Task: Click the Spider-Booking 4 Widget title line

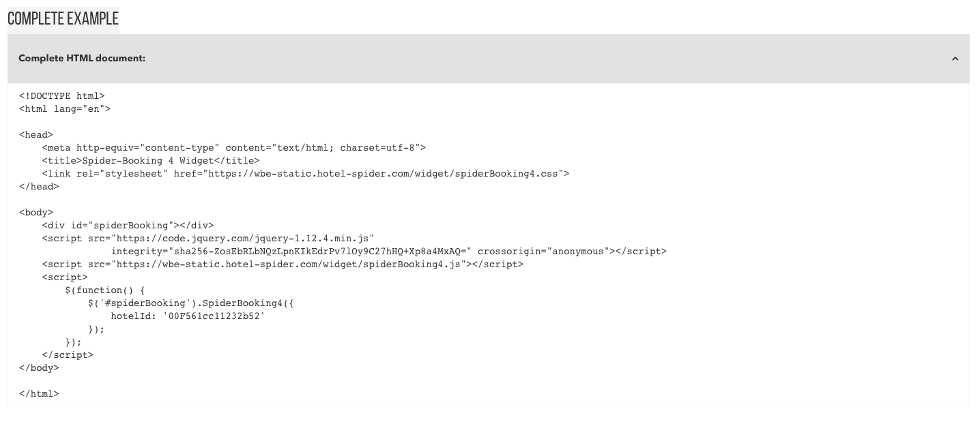Action: (151, 161)
